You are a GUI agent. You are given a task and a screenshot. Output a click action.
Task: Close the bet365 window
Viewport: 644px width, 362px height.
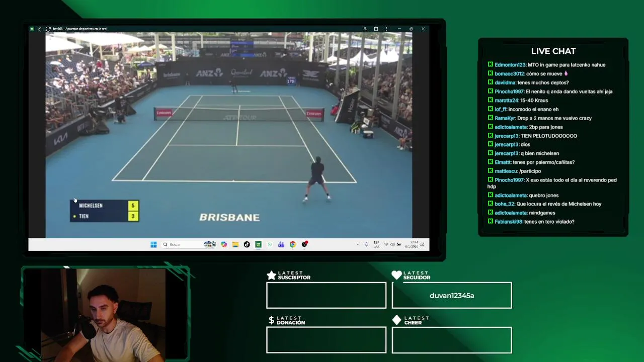click(423, 29)
